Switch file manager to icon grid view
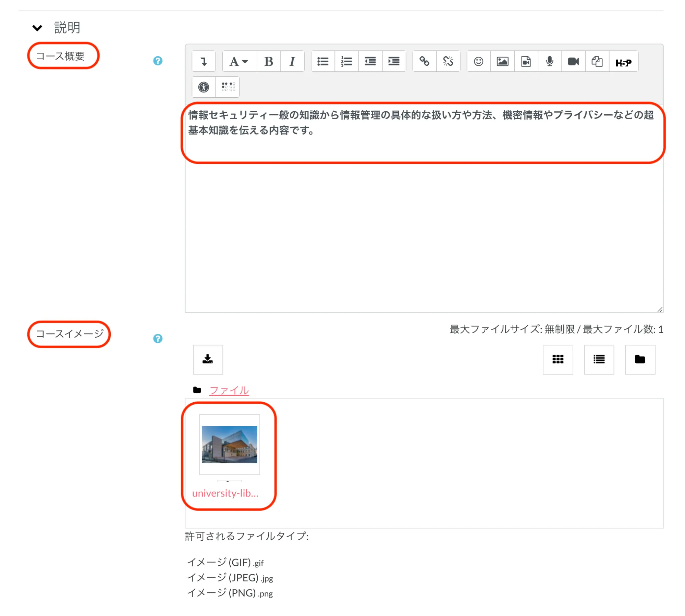Screen dimensions: 685x616 click(558, 359)
